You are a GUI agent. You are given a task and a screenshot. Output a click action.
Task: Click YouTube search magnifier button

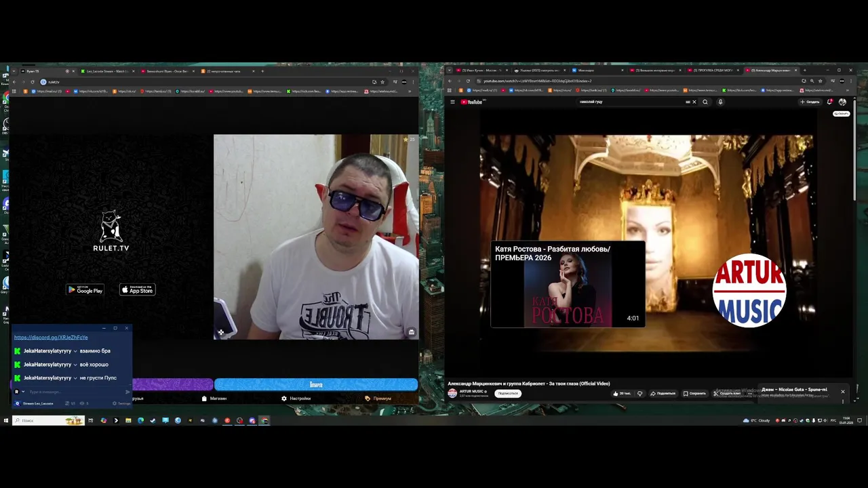click(x=705, y=102)
